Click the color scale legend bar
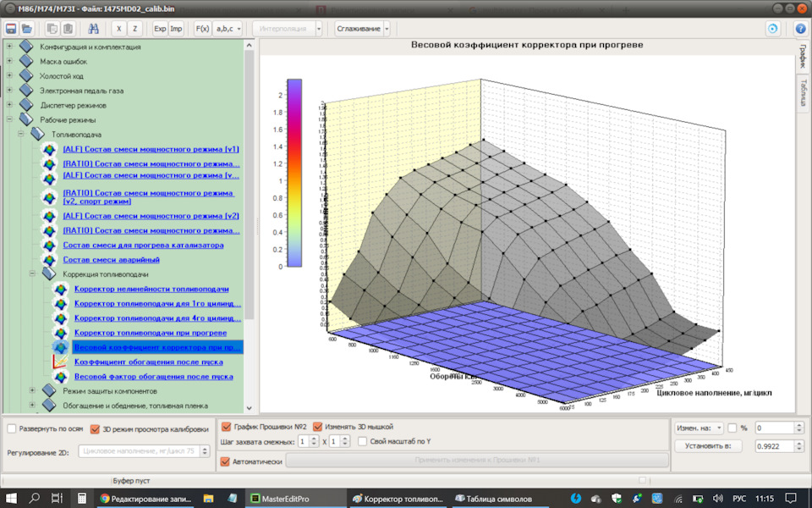Screen dimensions: 812x508 (x=294, y=173)
